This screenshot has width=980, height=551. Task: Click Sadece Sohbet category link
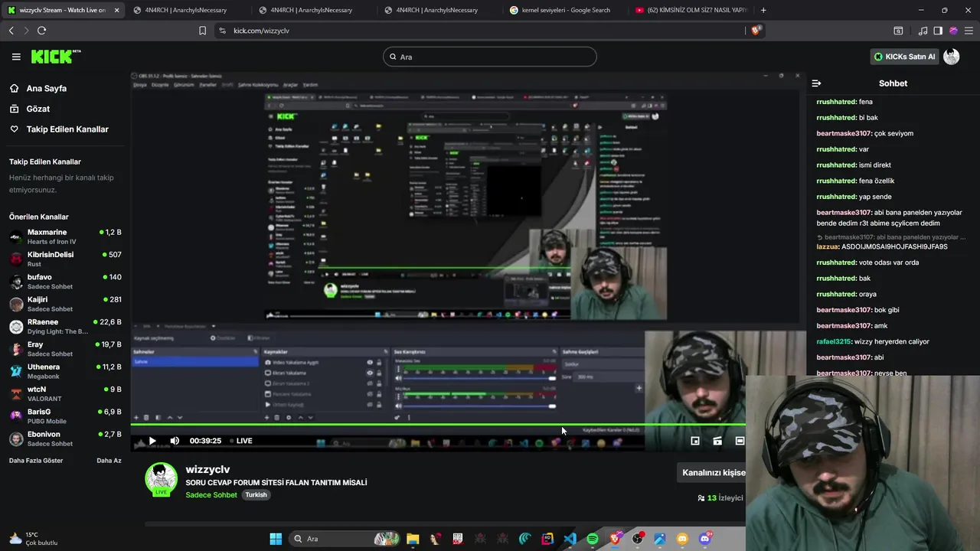[211, 495]
